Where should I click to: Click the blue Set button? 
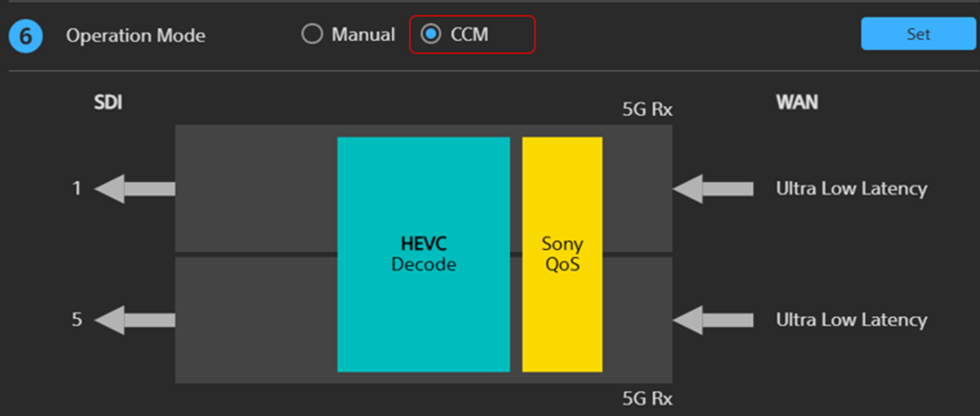pyautogui.click(x=918, y=34)
